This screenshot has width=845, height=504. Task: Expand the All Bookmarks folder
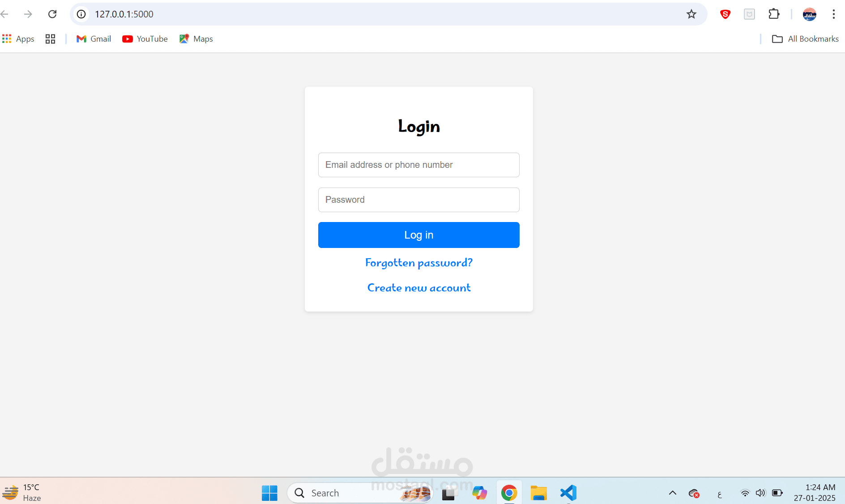coord(805,39)
